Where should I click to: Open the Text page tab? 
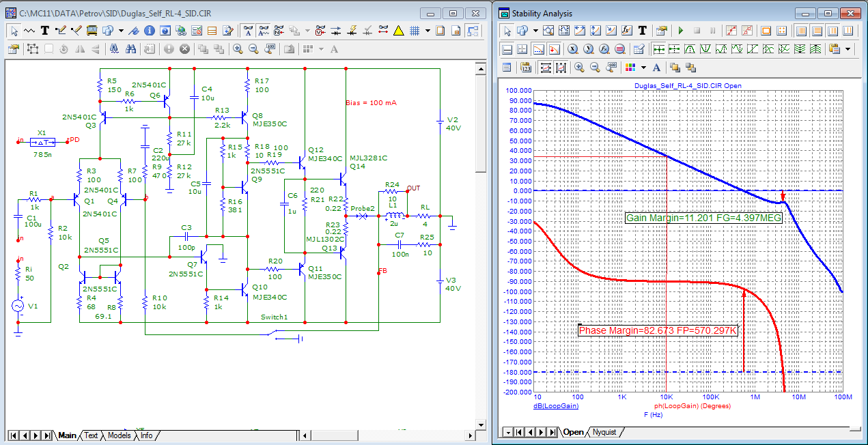coord(91,435)
